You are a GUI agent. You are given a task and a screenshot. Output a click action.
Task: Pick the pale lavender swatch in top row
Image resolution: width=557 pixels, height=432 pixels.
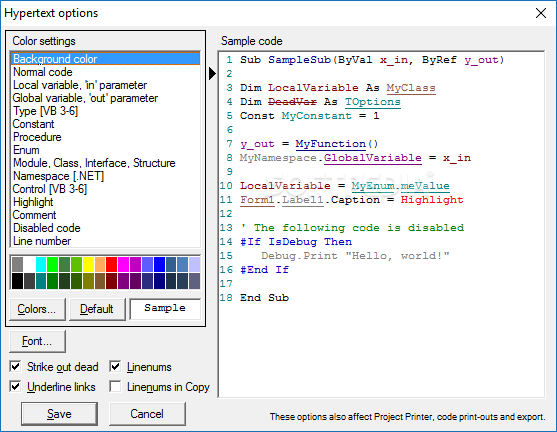tap(194, 264)
